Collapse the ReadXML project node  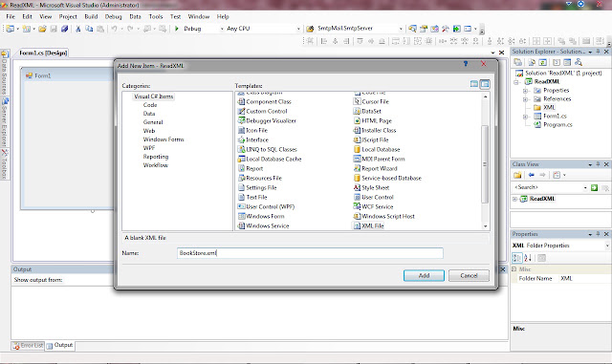(516, 82)
